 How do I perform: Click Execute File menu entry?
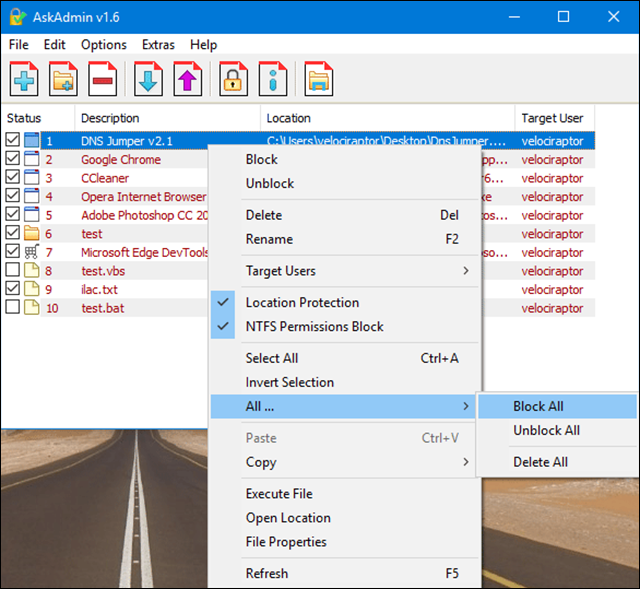pyautogui.click(x=345, y=494)
